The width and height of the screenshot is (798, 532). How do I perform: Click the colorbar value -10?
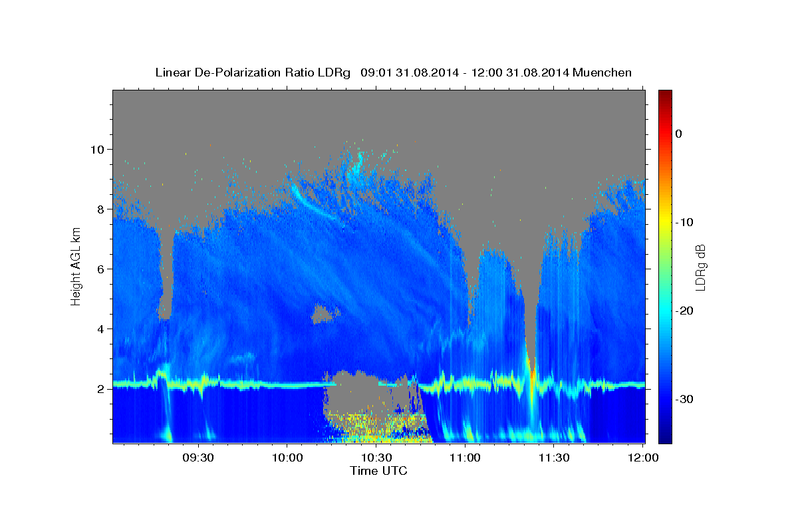click(x=684, y=222)
